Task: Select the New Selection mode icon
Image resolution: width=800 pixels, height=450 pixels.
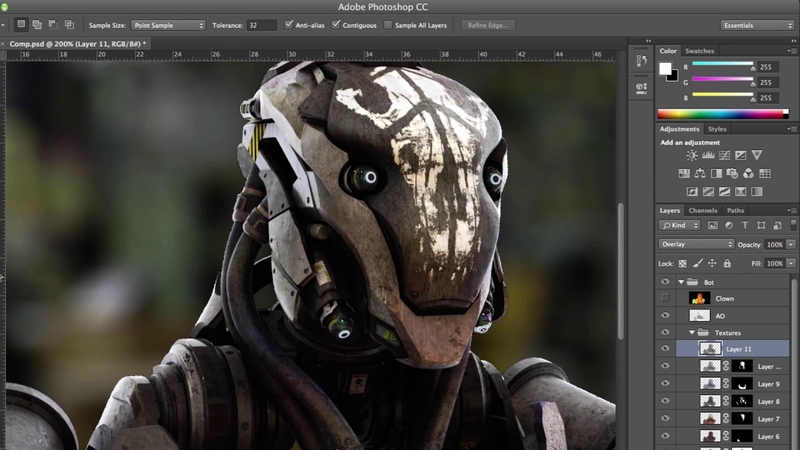Action: click(21, 24)
